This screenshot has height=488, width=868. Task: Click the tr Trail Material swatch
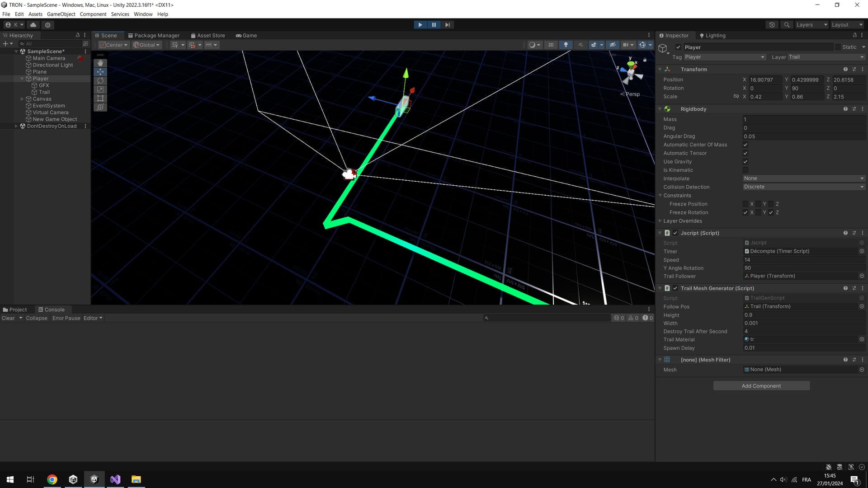click(x=748, y=339)
